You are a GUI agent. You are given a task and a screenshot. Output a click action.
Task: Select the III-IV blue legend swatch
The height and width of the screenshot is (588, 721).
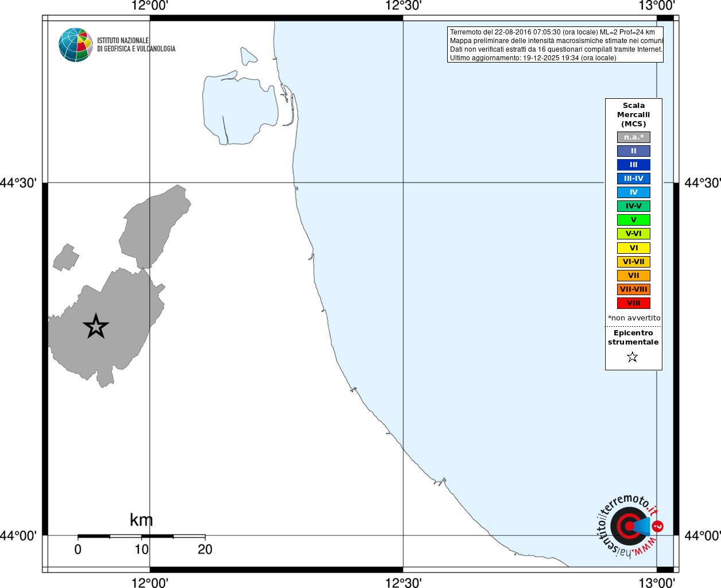pos(634,179)
